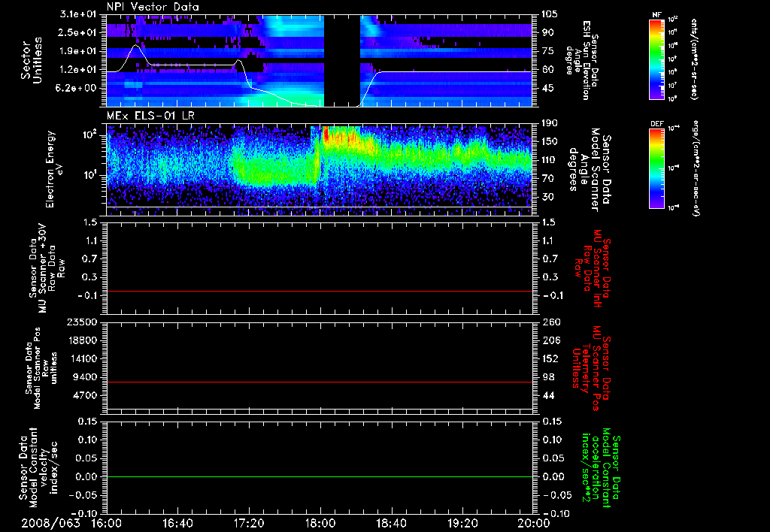Click the 110 scanner angle tick

(x=550, y=160)
